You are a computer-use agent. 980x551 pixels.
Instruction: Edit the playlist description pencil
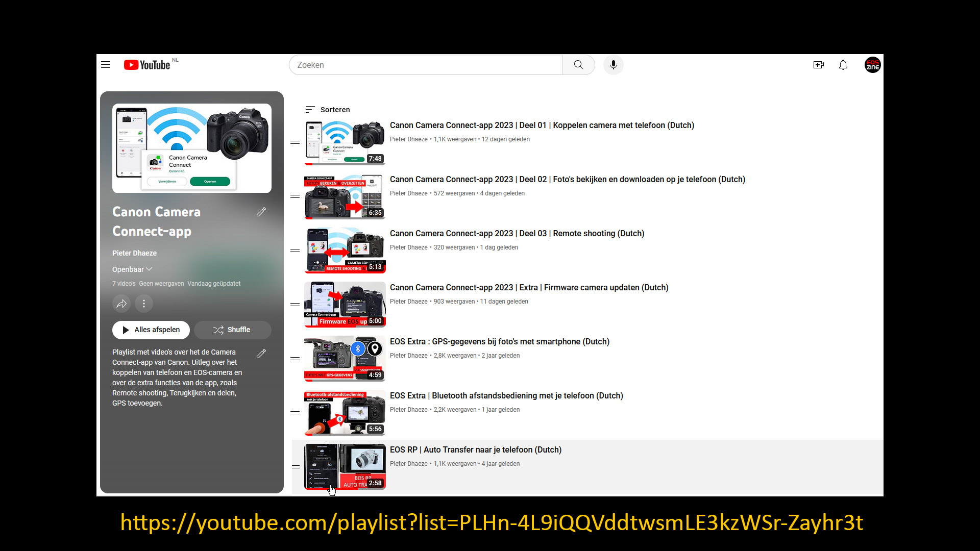click(x=261, y=354)
